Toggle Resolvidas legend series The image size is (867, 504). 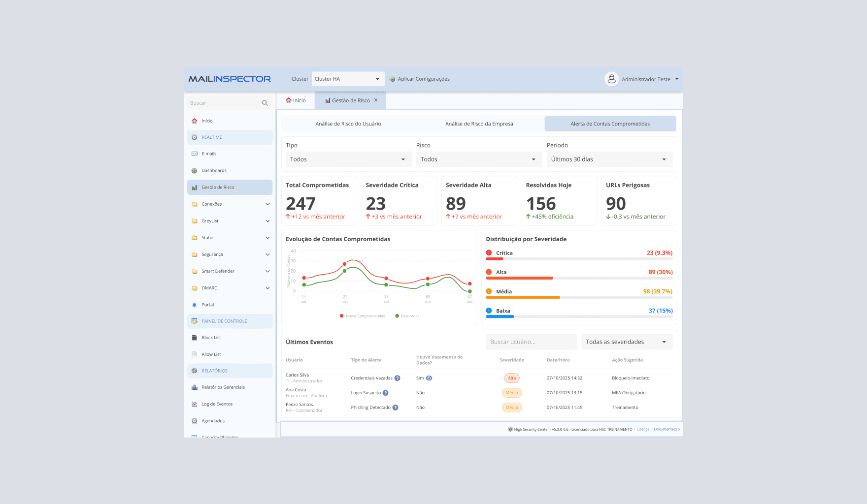407,316
